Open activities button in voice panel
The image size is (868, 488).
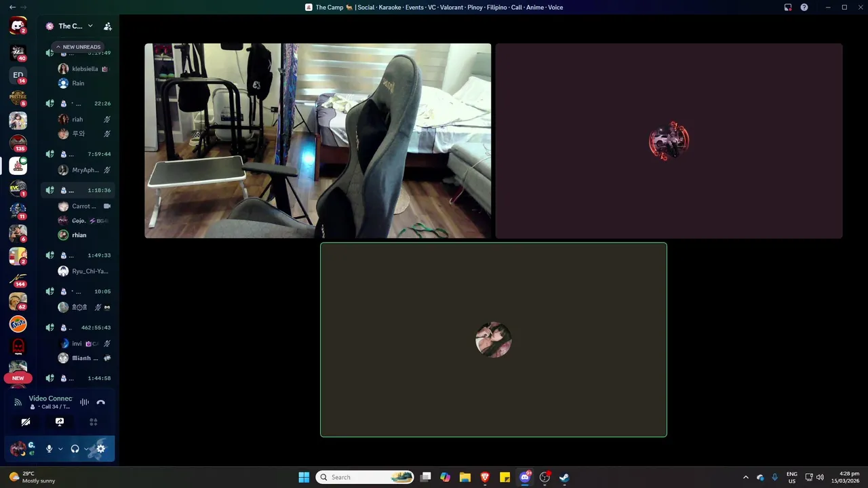pos(94,422)
